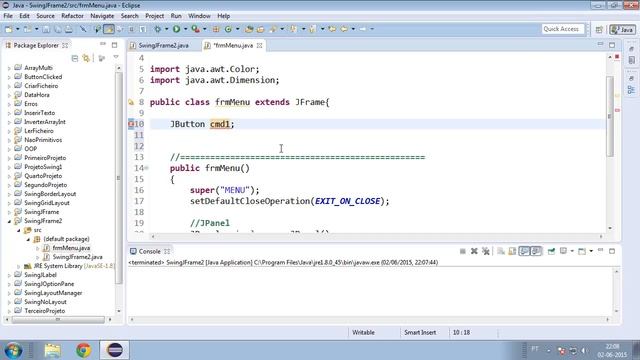640x360 pixels.
Task: Click the Display Selected Console icon
Action: 564,251
